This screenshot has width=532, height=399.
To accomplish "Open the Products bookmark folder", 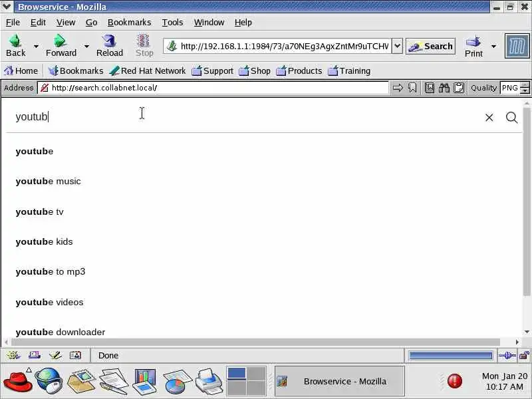I will 299,70.
